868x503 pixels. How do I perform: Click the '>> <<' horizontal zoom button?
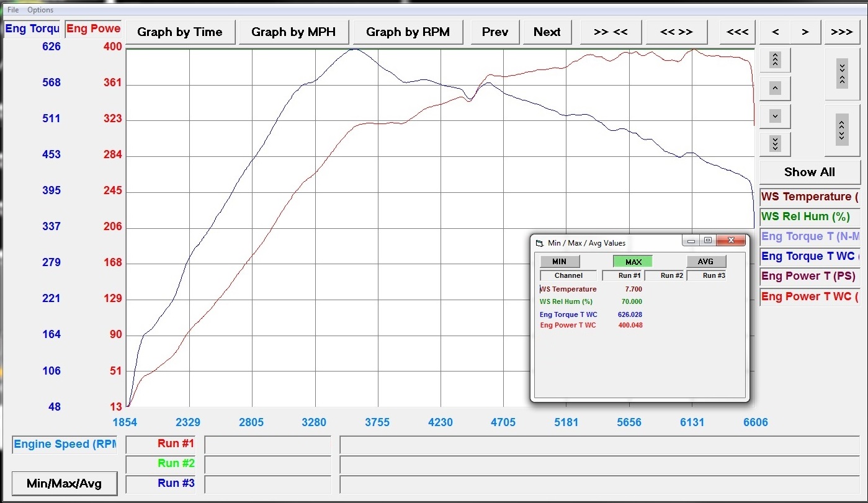(x=611, y=32)
